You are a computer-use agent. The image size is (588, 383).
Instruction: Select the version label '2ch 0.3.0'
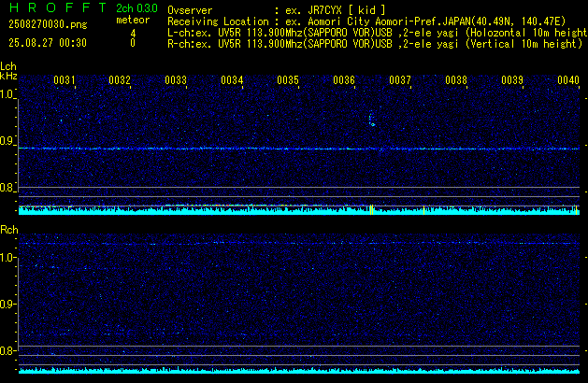pos(136,8)
